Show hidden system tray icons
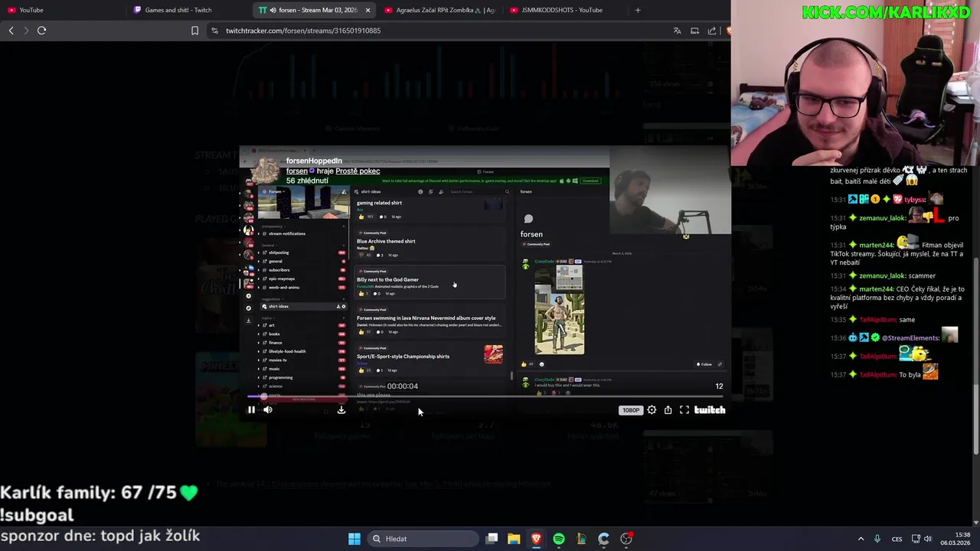 pyautogui.click(x=861, y=539)
